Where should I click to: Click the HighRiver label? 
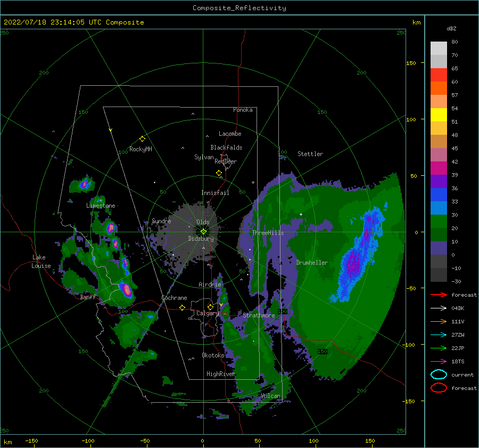[220, 374]
